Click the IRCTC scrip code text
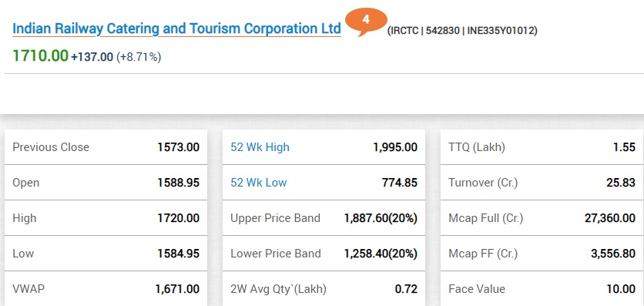The height and width of the screenshot is (306, 644). (x=462, y=30)
